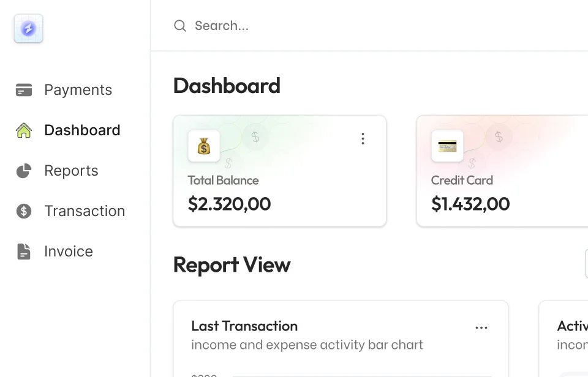Click the lightning bolt app logo
This screenshot has width=588, height=377.
click(x=28, y=29)
